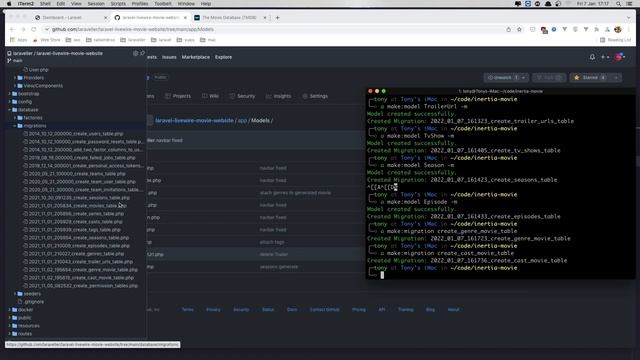Focus the iTerm terminal prompt line
The width and height of the screenshot is (640, 360).
pyautogui.click(x=500, y=275)
